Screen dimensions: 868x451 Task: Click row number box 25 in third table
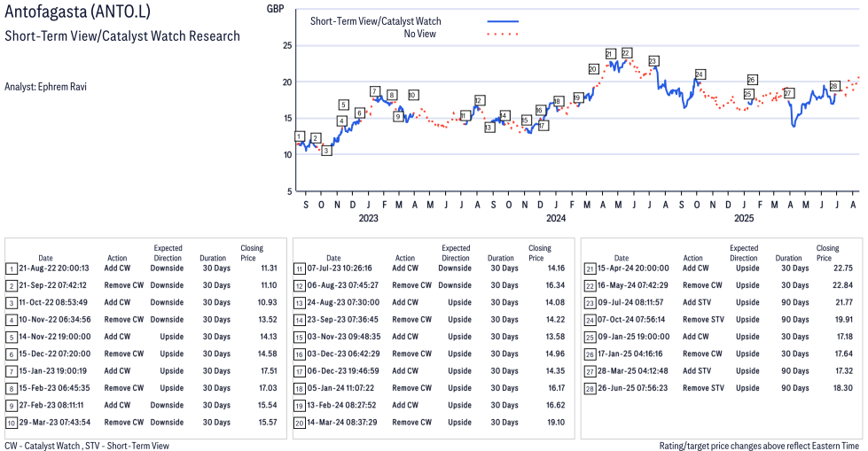click(x=590, y=337)
